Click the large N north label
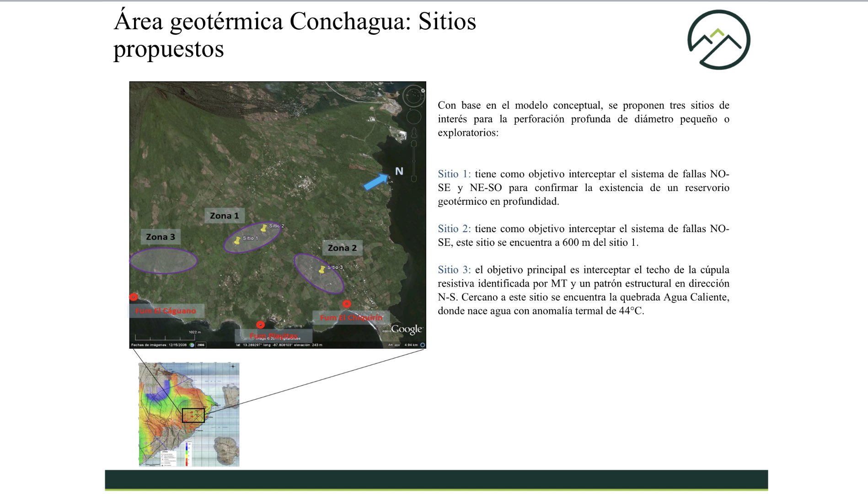The image size is (868, 494). (399, 171)
